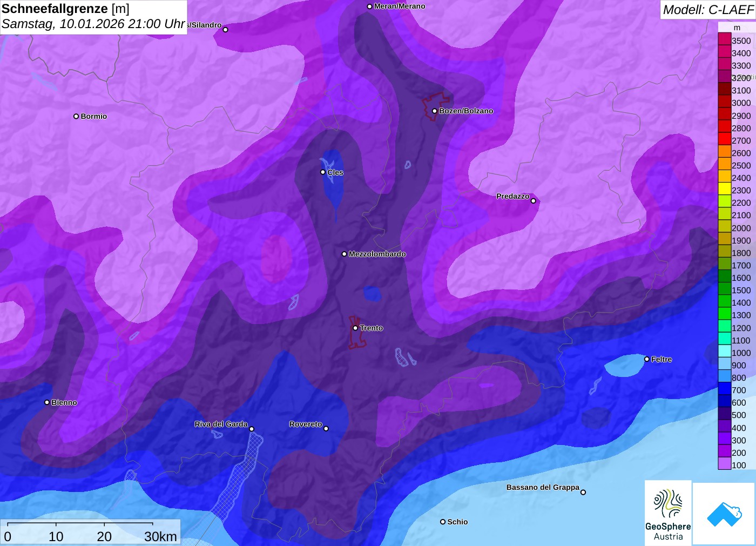Image resolution: width=756 pixels, height=546 pixels.
Task: Click the "Schneefallgrenze [m]" title text
Action: point(65,9)
